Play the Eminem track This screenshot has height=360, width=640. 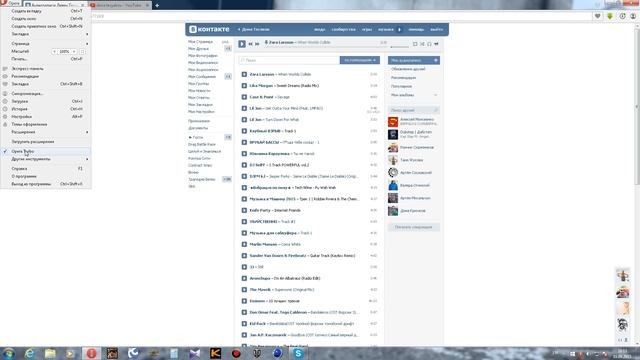tap(244, 301)
